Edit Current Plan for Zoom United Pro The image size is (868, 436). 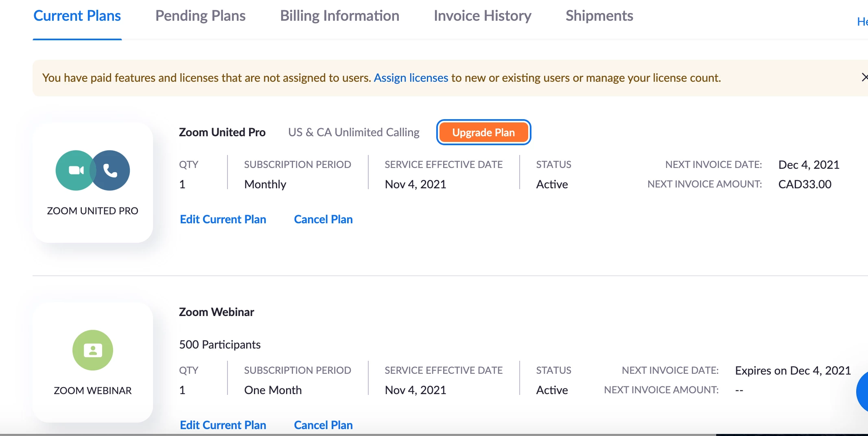click(223, 219)
